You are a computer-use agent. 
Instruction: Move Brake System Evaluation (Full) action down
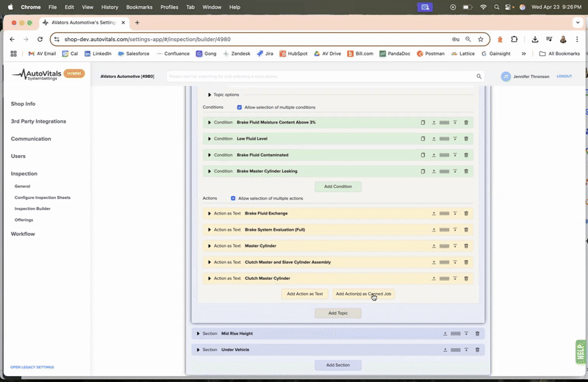[455, 230]
